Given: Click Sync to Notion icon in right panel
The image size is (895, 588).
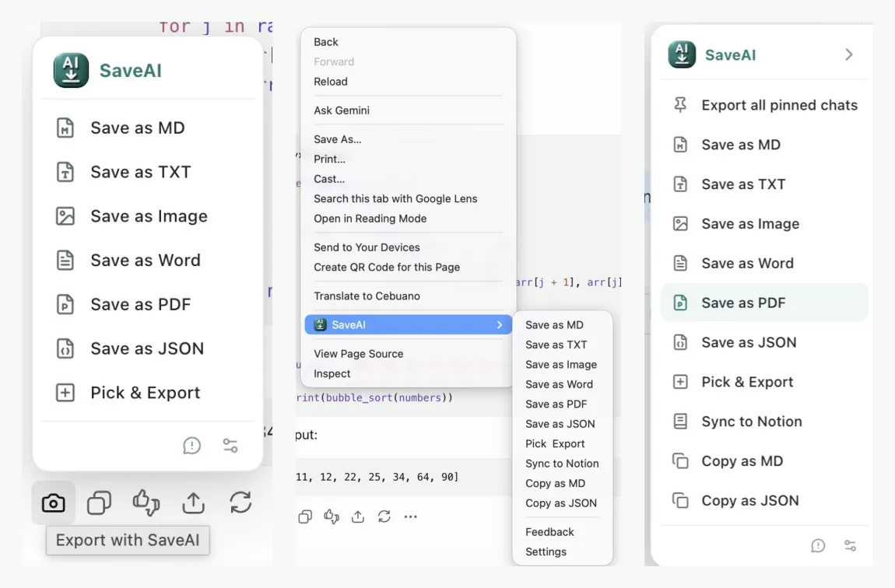Looking at the screenshot, I should 680,422.
